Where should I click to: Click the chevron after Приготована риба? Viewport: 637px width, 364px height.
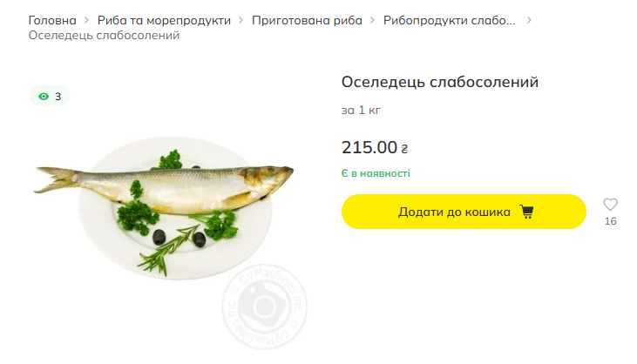(373, 19)
